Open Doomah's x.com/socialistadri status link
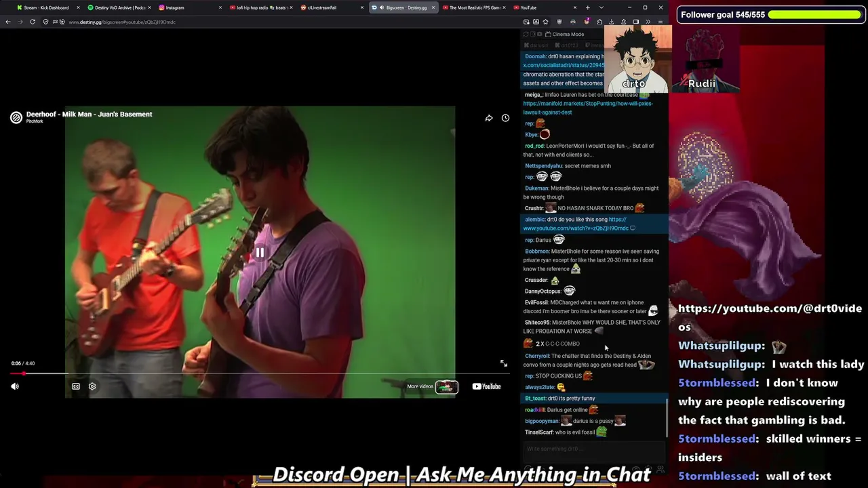Screen dimensions: 868x488 [563, 65]
